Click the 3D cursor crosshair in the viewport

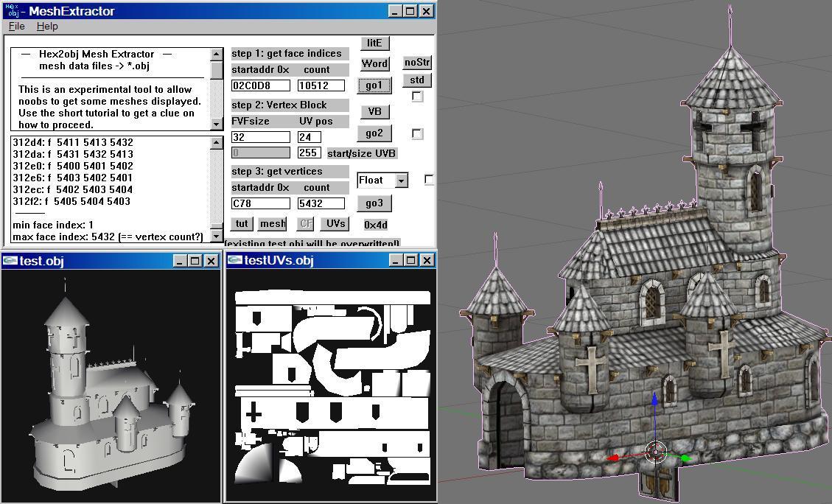point(656,452)
